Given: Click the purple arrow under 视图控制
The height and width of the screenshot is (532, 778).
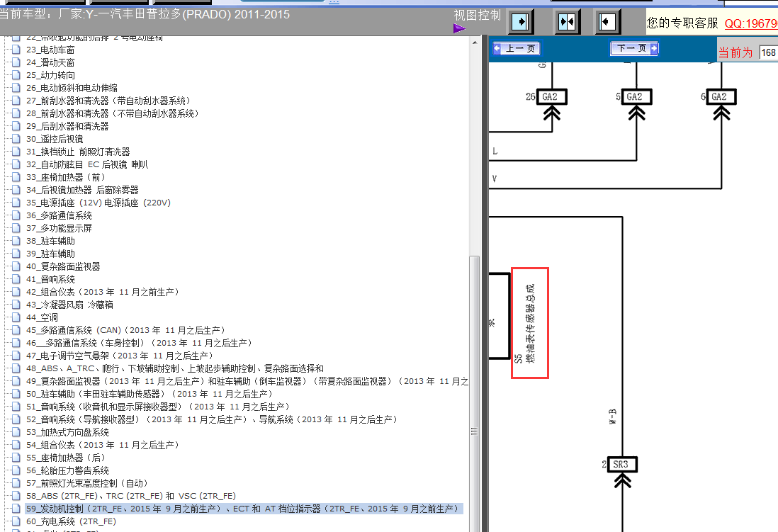Looking at the screenshot, I should click(x=459, y=28).
